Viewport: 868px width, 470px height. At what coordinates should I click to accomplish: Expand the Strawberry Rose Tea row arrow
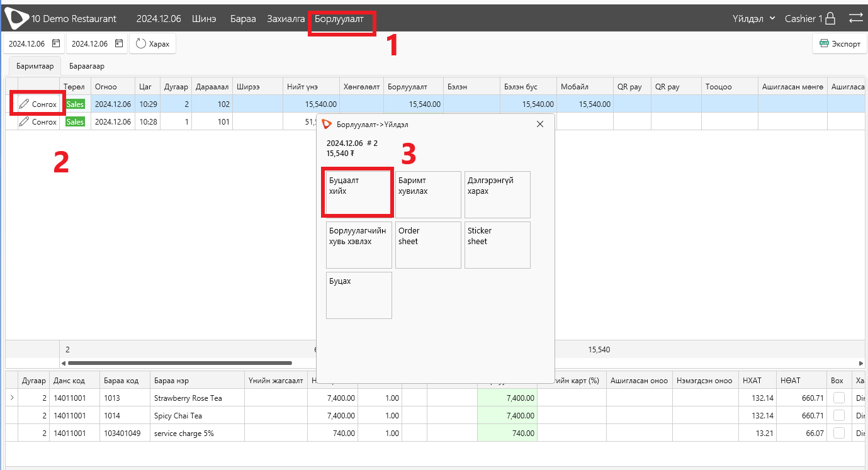click(12, 398)
